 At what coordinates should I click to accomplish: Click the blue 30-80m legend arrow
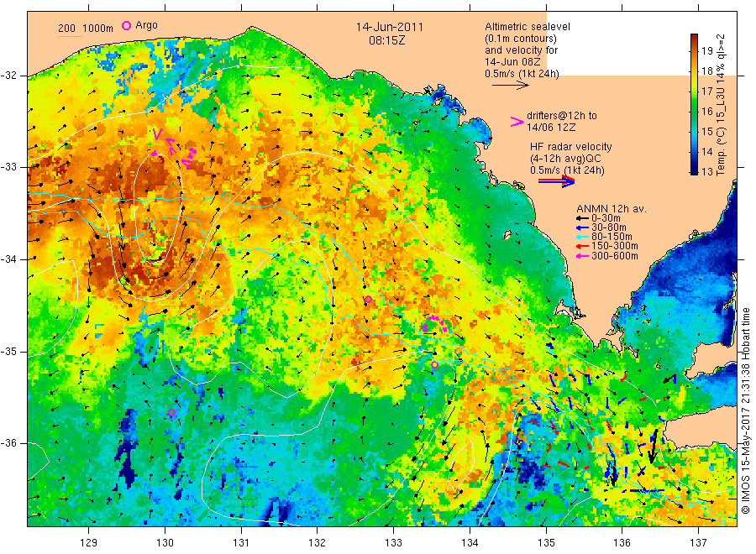[583, 227]
